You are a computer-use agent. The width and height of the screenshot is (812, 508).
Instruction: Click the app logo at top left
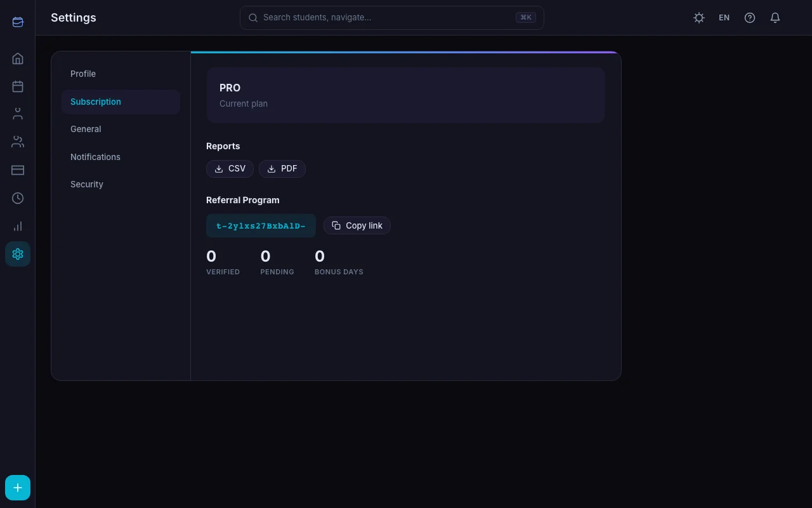coord(18,22)
